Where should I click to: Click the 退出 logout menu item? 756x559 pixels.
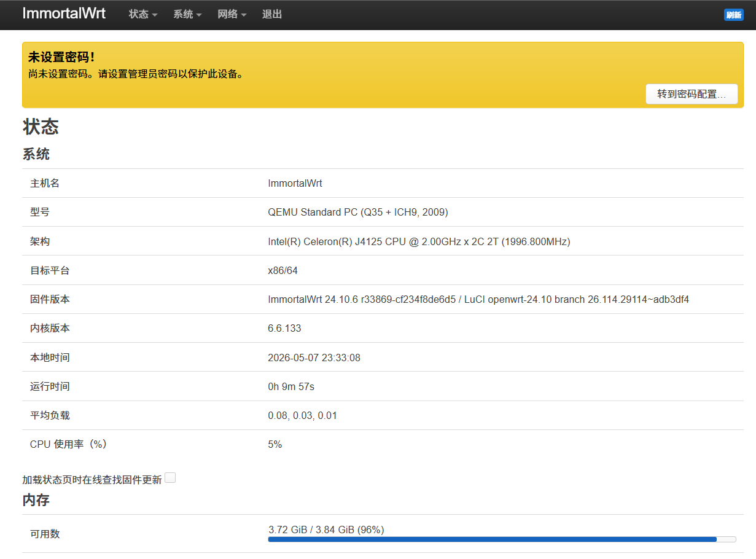[x=272, y=14]
